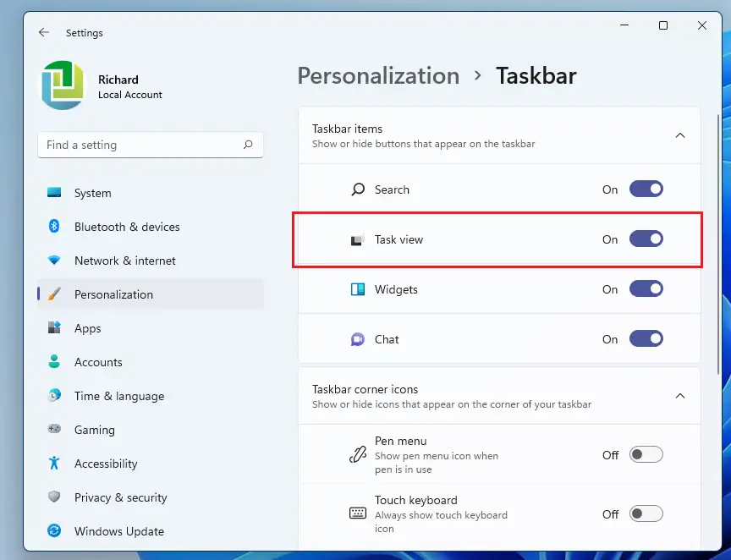Click the Touch keyboard icon
Screen dimensions: 731x560
pyautogui.click(x=358, y=513)
